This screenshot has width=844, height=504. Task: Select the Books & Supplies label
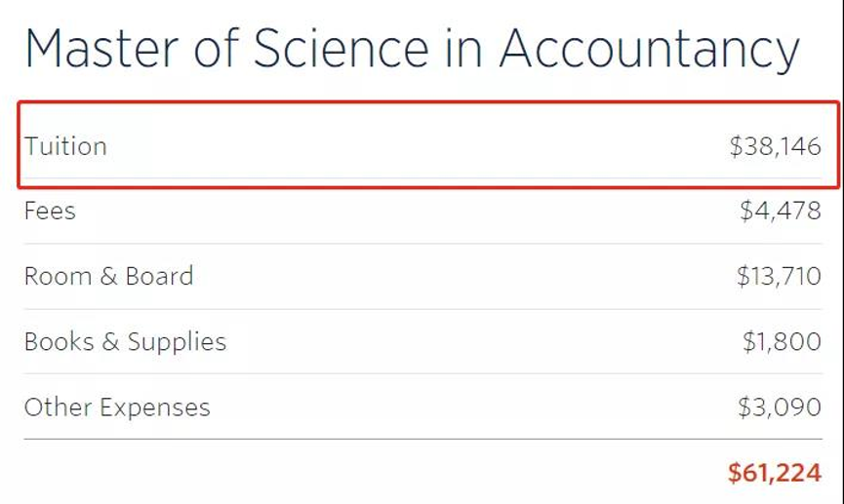tap(126, 342)
